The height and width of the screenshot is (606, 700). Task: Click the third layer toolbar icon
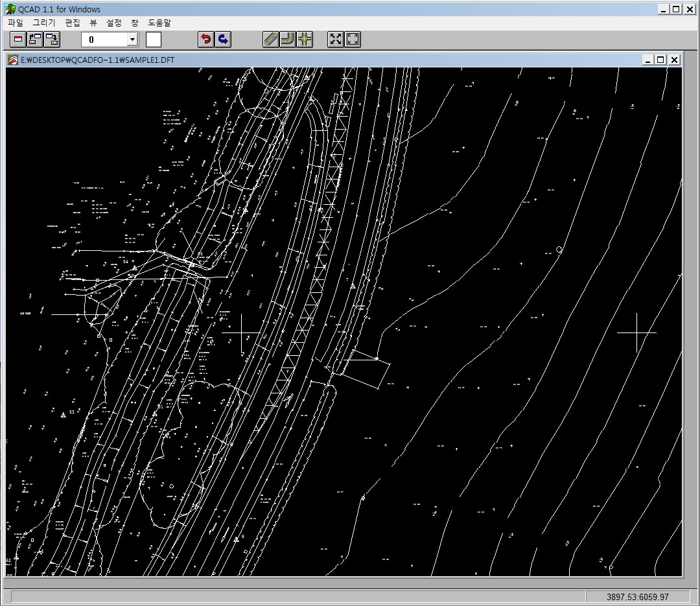(52, 40)
